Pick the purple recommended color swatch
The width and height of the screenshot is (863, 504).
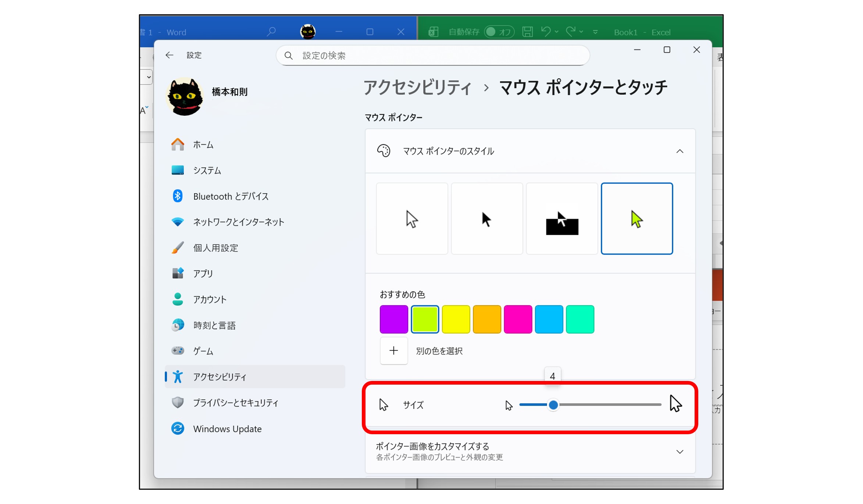pos(393,319)
